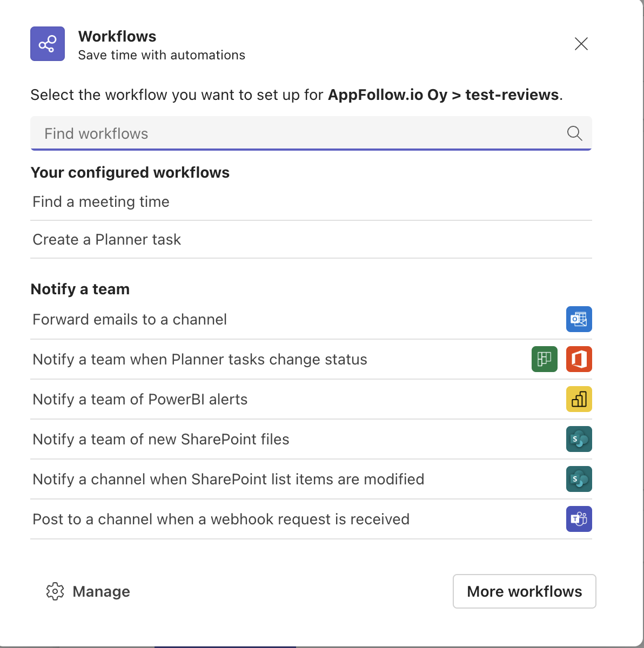Click the Outlook icon on Forward emails row
The width and height of the screenshot is (644, 648).
(x=579, y=319)
